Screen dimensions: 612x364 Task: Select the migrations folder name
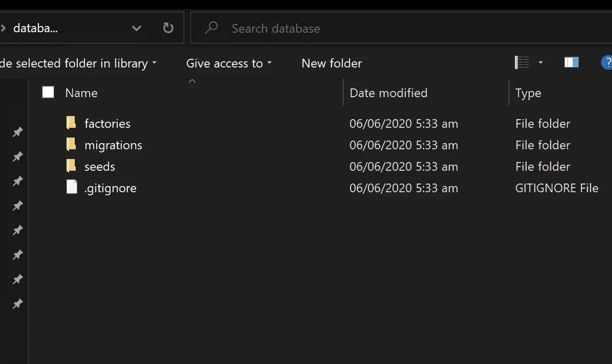[x=113, y=146]
